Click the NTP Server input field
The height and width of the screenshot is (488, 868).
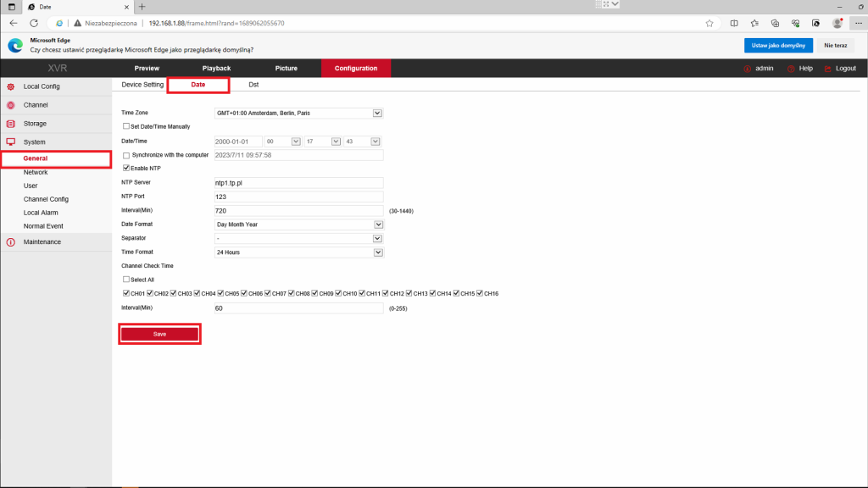[299, 182]
